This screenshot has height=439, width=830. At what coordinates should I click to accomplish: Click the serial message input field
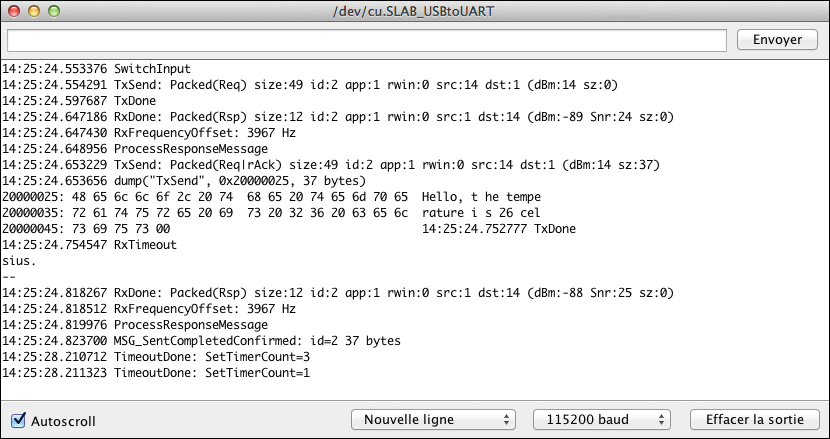coord(366,40)
